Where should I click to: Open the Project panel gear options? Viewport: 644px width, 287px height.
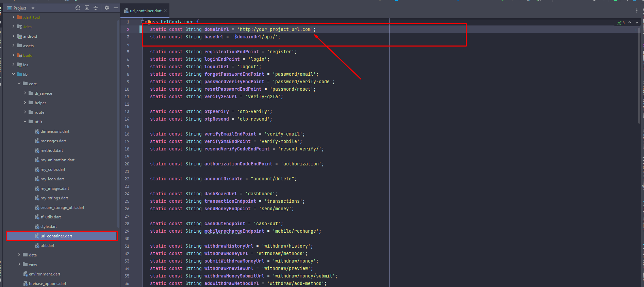pos(107,8)
